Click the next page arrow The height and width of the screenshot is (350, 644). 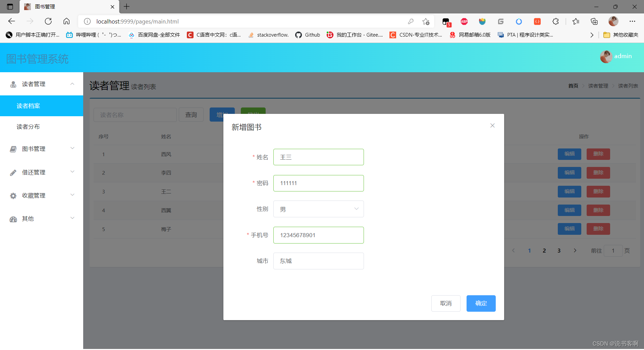point(575,251)
